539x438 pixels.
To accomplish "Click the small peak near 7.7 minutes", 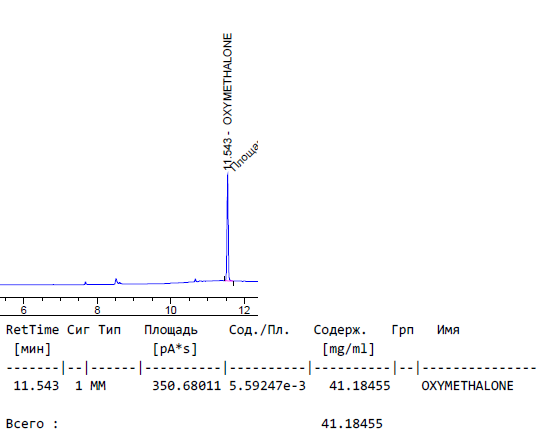I will click(x=86, y=283).
